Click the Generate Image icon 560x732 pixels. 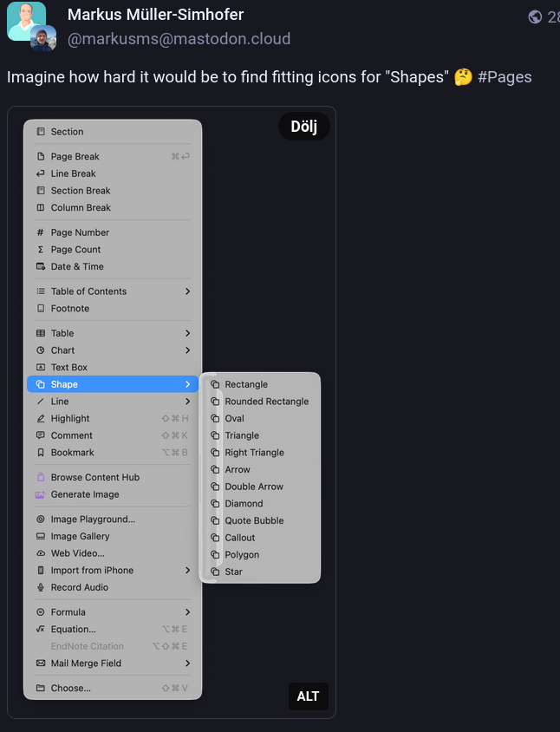(x=41, y=494)
